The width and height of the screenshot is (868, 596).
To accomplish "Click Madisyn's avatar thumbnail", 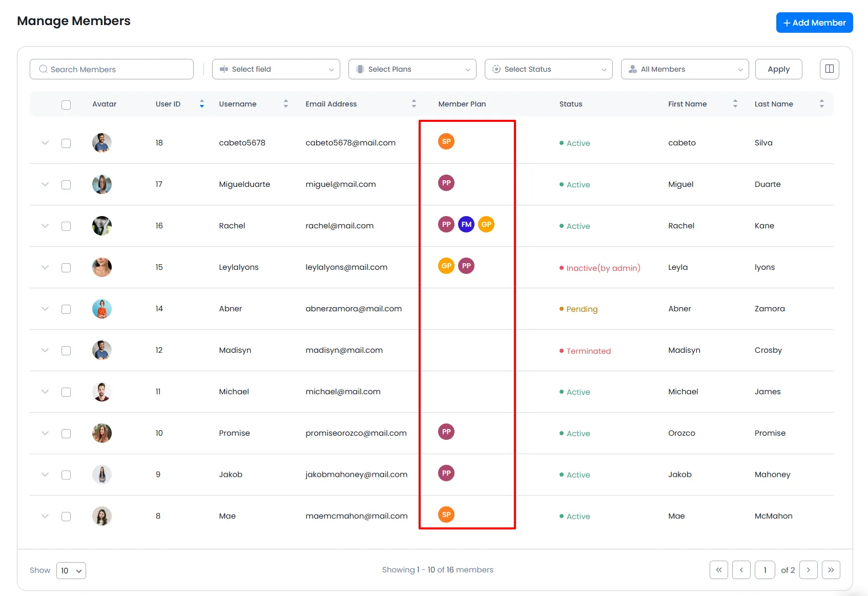I will (x=102, y=350).
